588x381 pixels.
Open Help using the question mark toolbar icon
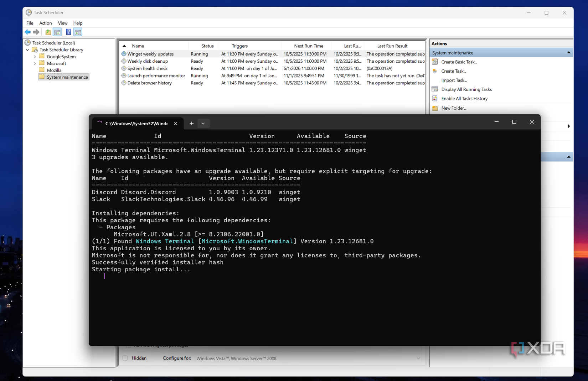tap(68, 32)
